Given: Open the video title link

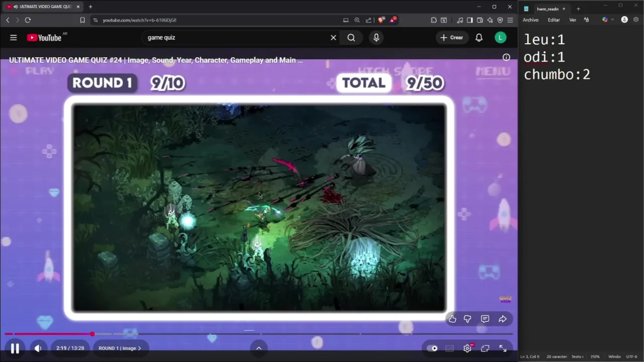Looking at the screenshot, I should point(156,60).
